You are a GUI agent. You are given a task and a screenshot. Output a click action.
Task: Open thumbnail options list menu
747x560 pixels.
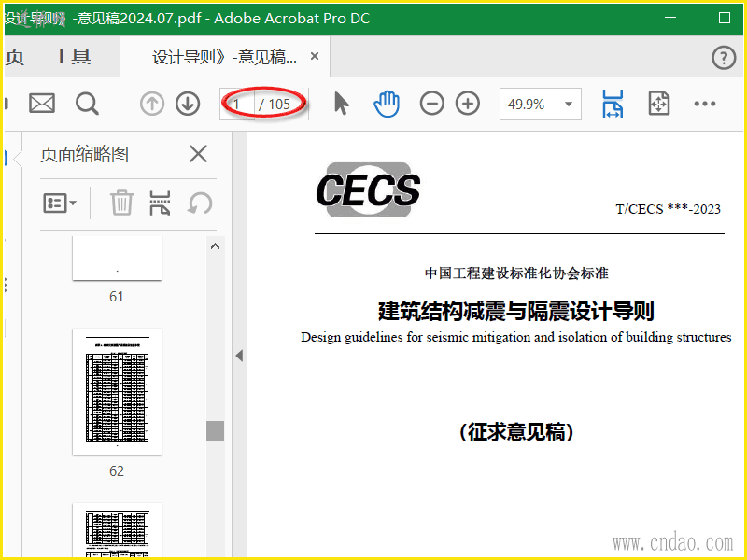pyautogui.click(x=60, y=203)
